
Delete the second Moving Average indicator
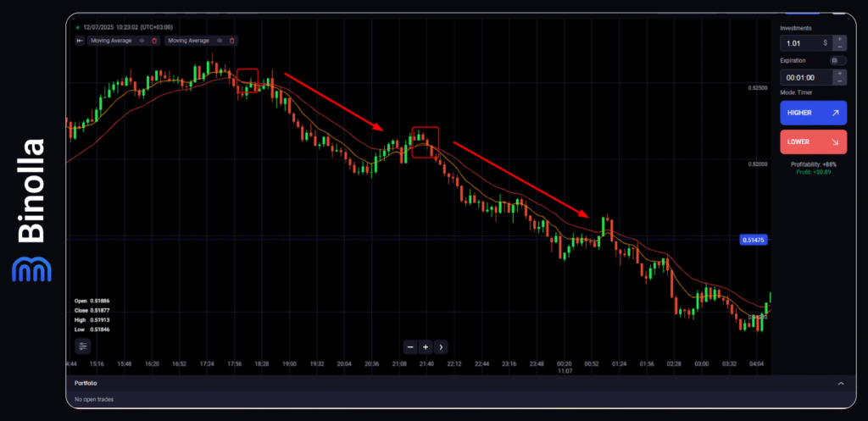pyautogui.click(x=232, y=41)
